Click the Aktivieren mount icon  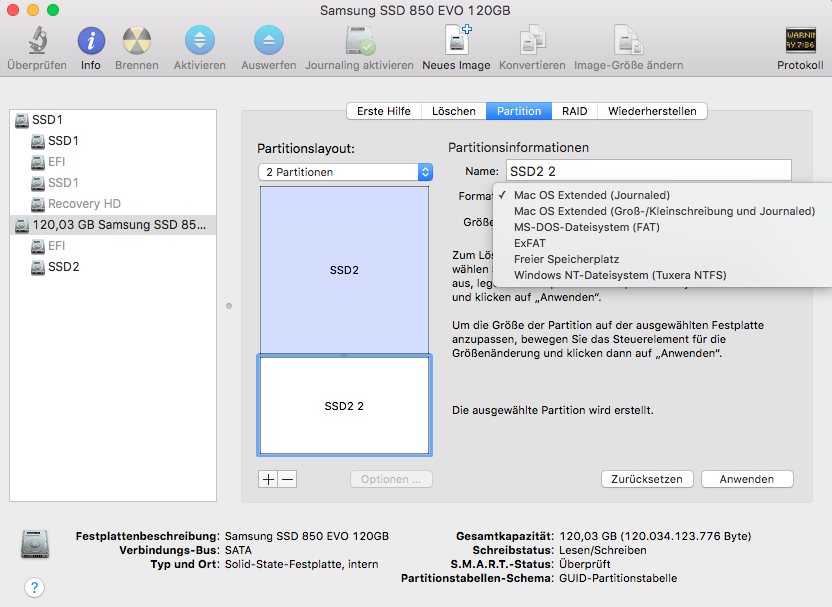click(x=200, y=40)
